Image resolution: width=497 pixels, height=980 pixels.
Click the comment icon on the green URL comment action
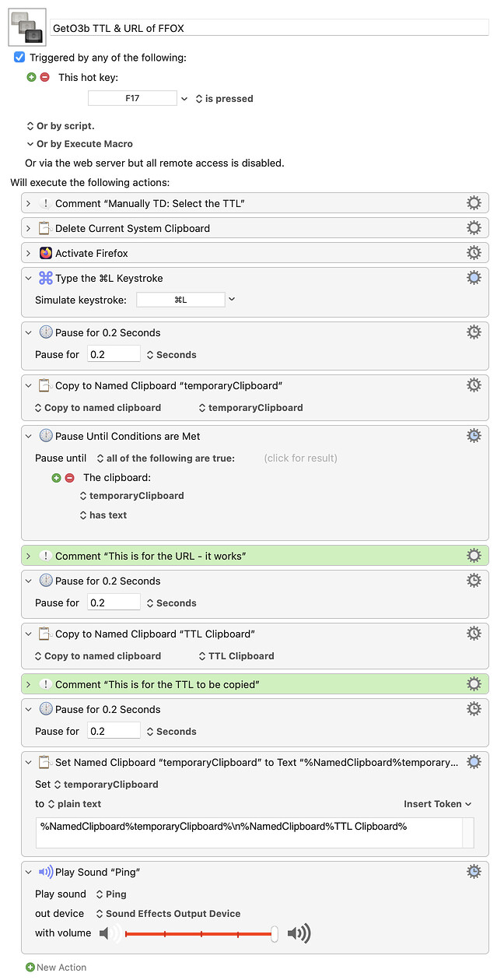(x=45, y=555)
